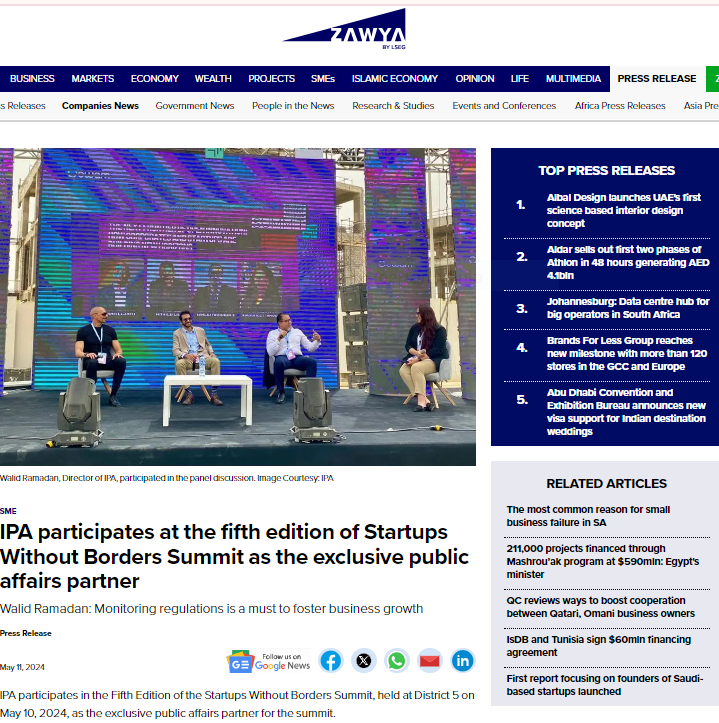This screenshot has height=723, width=719.
Task: Share article via WhatsApp
Action: coord(397,661)
